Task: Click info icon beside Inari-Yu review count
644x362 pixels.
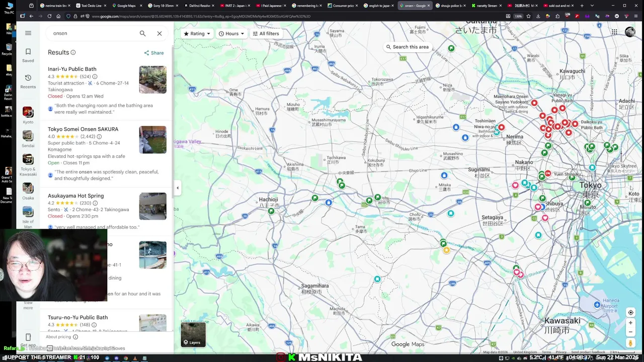Action: click(x=95, y=76)
